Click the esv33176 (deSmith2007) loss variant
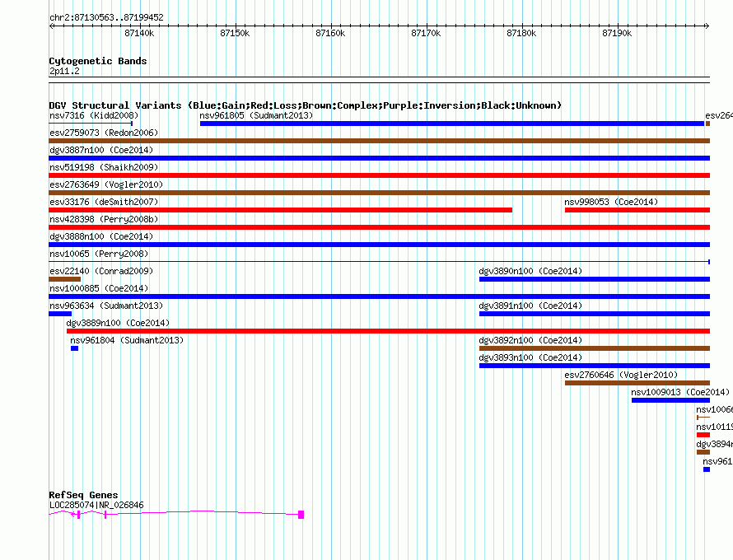The width and height of the screenshot is (733, 560). click(281, 210)
